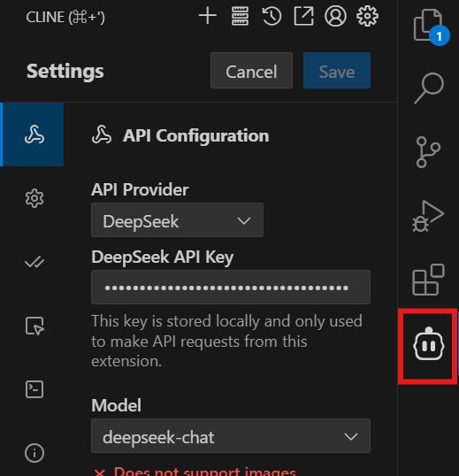Open Run and Debug icon
Screen dimensions: 459x476
point(428,216)
